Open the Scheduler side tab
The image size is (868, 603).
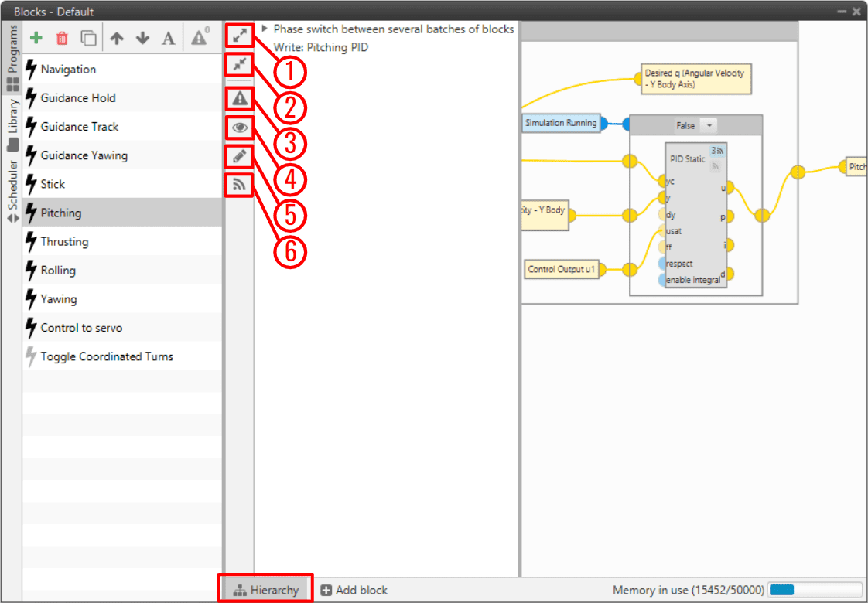pos(12,191)
